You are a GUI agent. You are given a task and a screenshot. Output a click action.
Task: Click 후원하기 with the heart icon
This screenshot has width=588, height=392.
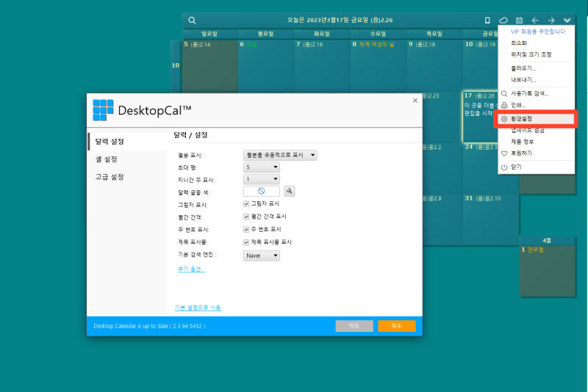coord(537,153)
